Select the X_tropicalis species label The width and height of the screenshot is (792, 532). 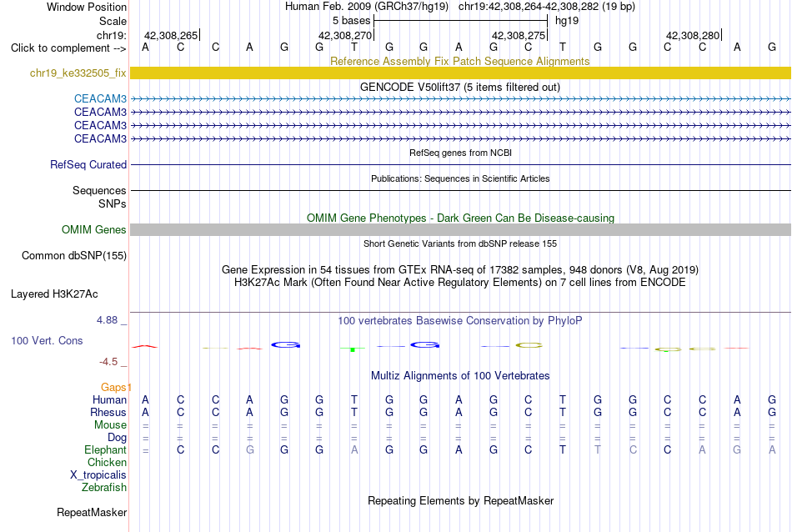click(x=98, y=475)
